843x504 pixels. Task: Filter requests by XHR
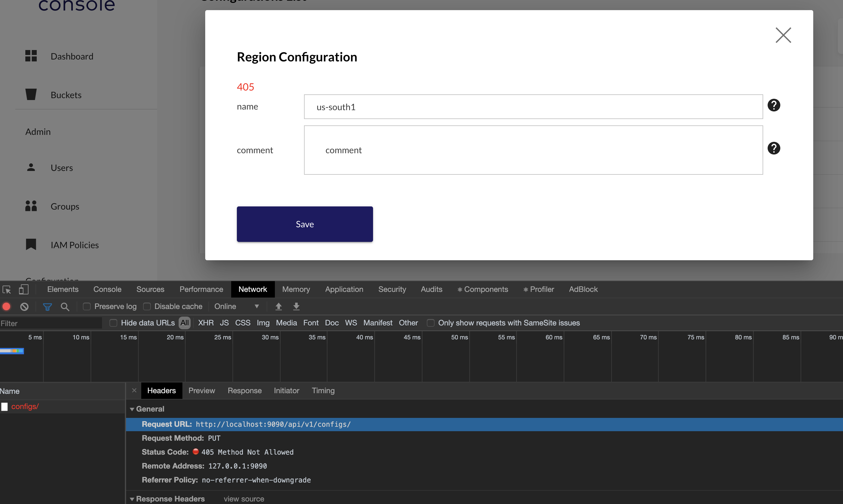[x=206, y=323]
